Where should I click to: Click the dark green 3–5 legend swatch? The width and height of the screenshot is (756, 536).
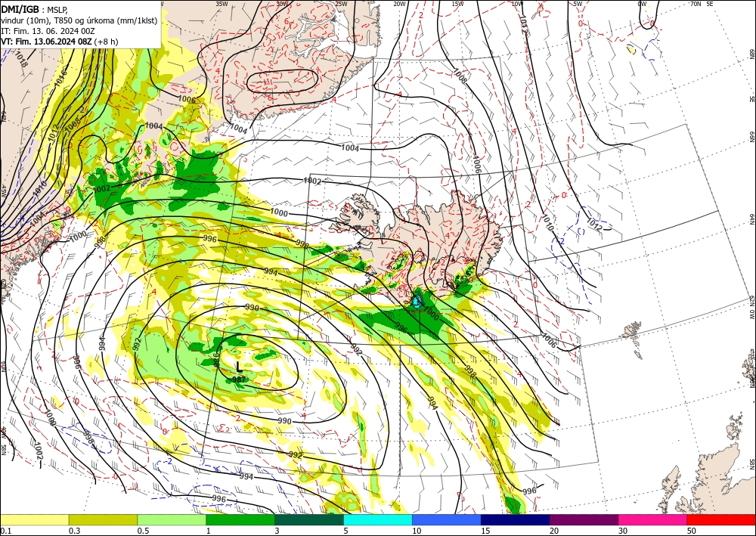(x=309, y=519)
